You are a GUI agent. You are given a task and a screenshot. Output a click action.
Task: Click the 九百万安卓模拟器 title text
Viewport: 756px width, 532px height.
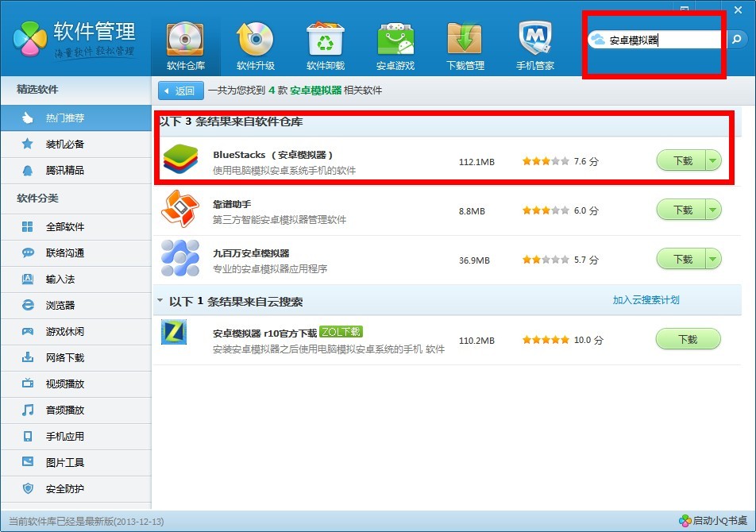pyautogui.click(x=251, y=253)
